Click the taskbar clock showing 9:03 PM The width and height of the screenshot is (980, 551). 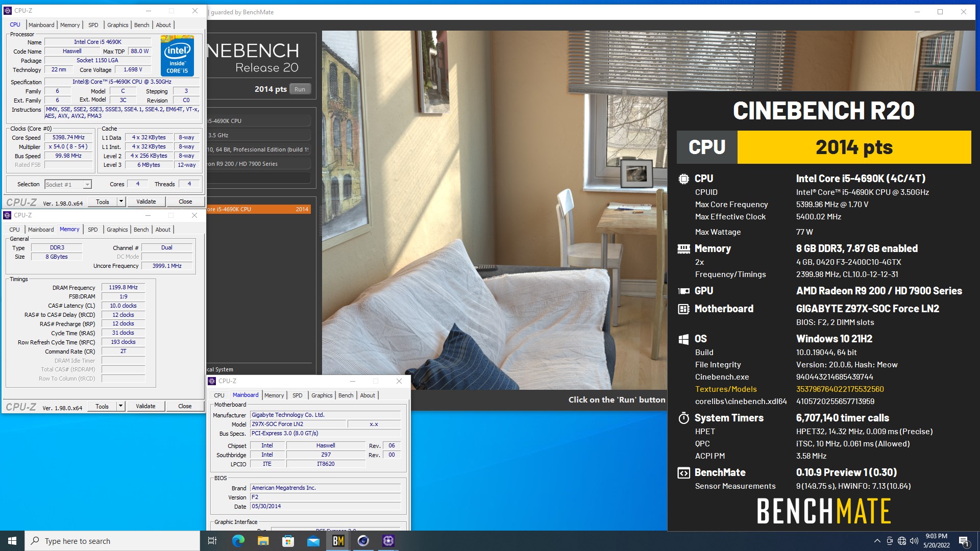[x=936, y=541]
